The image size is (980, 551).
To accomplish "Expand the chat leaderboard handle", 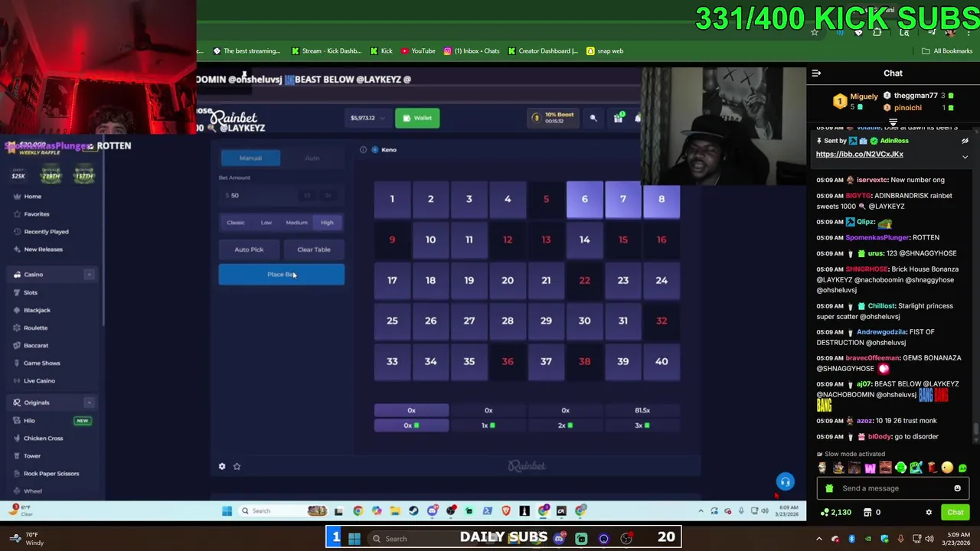I will click(x=893, y=122).
